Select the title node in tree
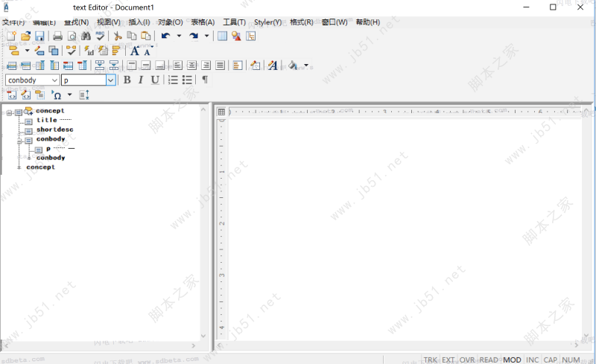Screen dimensions: 596x364 coord(47,120)
